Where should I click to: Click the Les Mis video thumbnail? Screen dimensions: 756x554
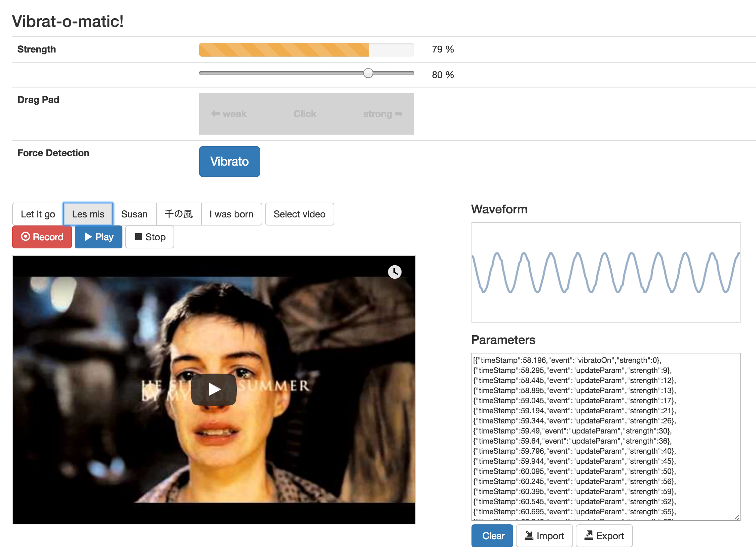[214, 389]
